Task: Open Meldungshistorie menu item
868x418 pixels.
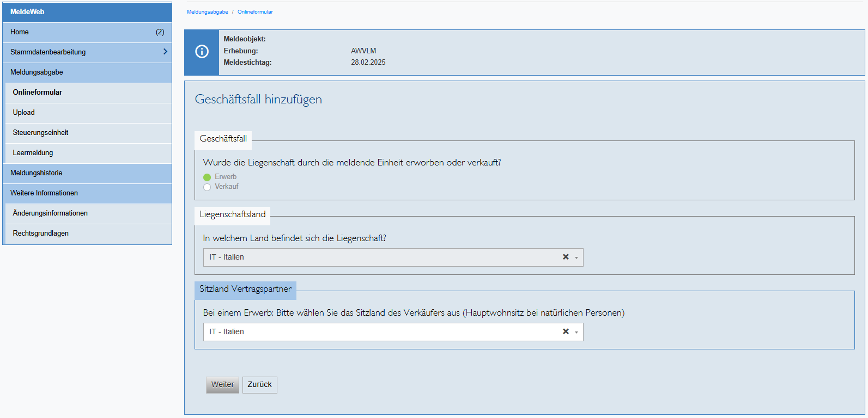Action: [36, 173]
